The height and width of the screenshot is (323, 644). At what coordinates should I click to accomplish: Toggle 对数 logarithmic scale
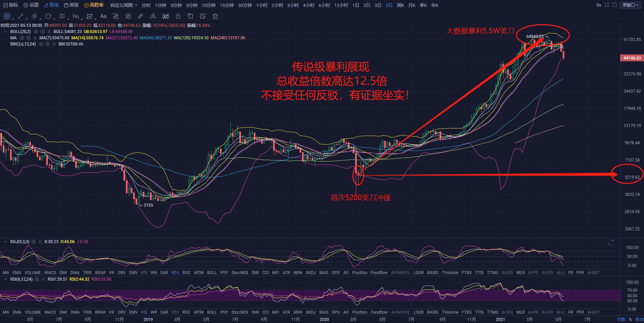pyautogui.click(x=621, y=320)
